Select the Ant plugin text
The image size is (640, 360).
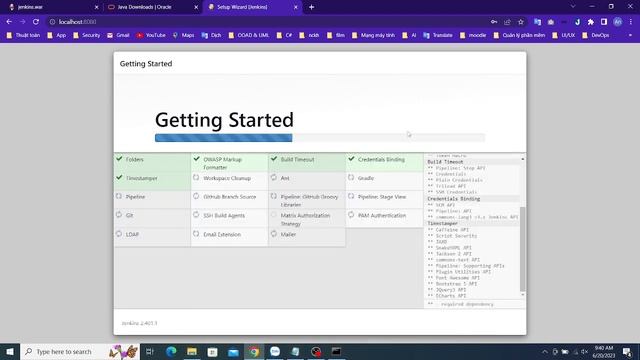tap(285, 178)
